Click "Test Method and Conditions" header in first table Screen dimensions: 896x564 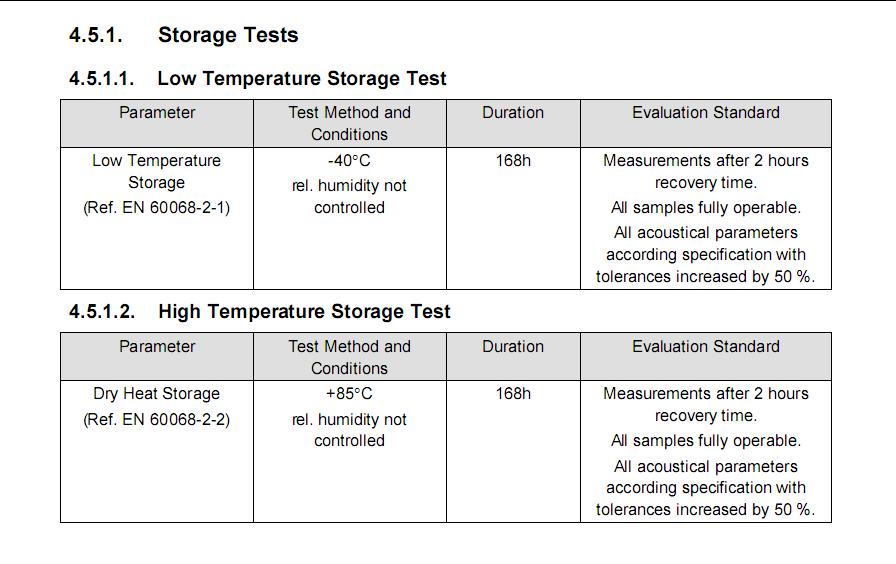(x=349, y=123)
